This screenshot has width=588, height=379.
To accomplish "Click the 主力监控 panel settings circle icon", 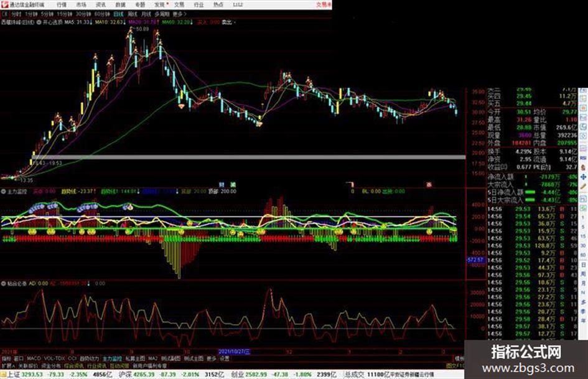I will [3, 192].
